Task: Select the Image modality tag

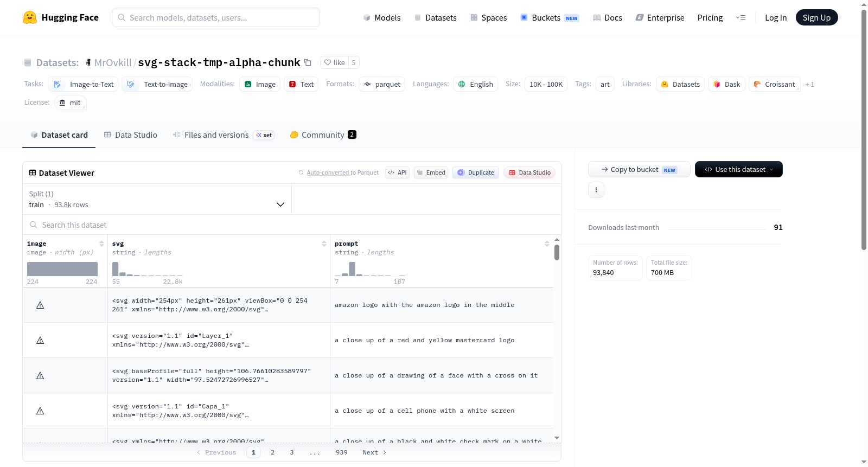Action: coord(260,84)
